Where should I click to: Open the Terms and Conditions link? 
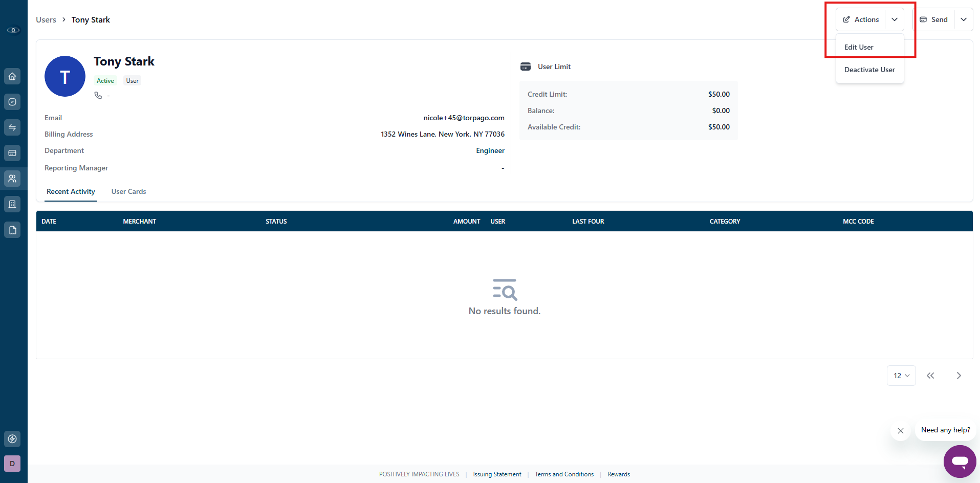point(564,474)
